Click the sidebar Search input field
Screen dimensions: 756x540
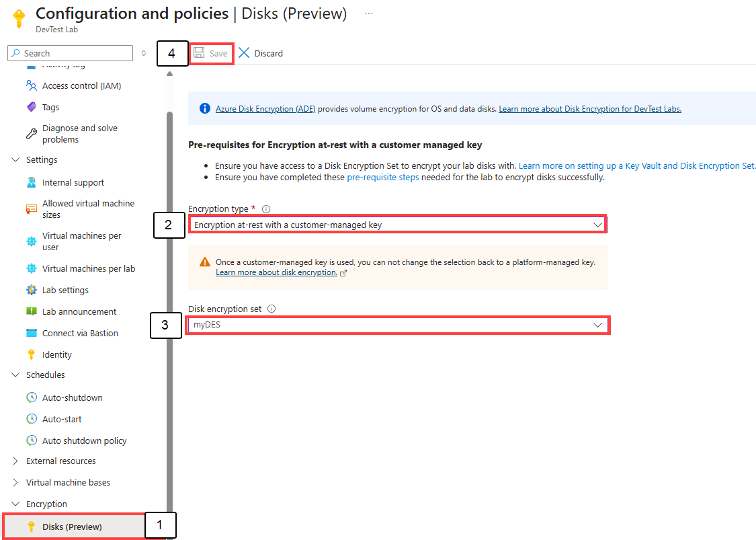click(71, 53)
